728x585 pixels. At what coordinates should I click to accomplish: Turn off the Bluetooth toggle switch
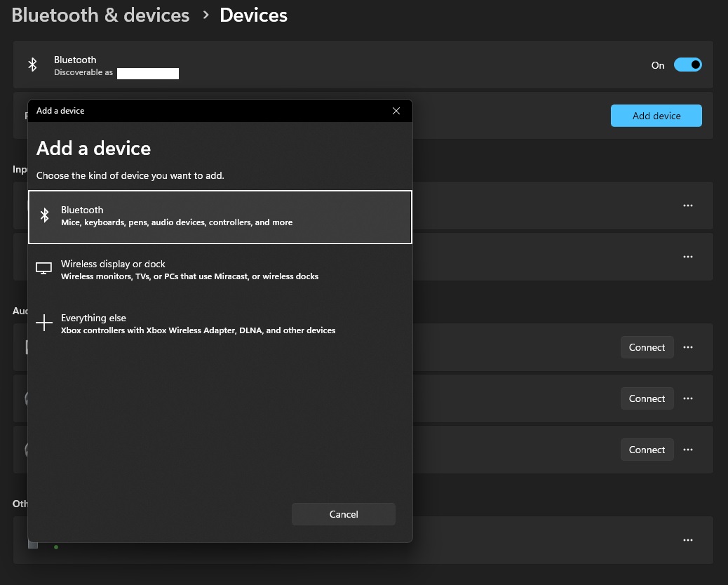687,65
